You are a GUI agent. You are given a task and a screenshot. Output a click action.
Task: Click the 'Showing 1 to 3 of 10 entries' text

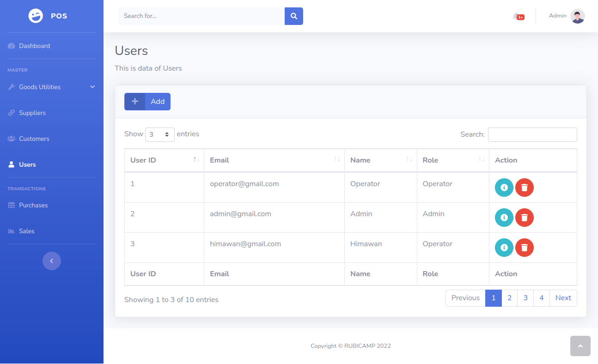pyautogui.click(x=171, y=300)
